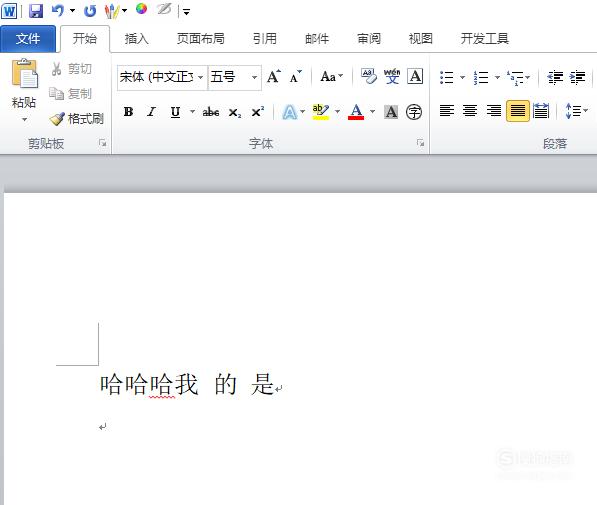Decrease paragraph indent
Screen dimensions: 597x505
click(x=555, y=77)
